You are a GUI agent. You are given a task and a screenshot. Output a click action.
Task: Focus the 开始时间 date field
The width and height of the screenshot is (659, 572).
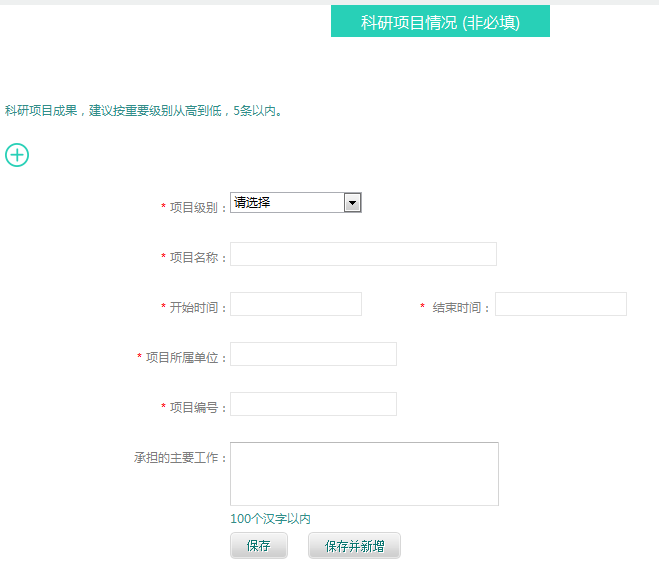(295, 304)
